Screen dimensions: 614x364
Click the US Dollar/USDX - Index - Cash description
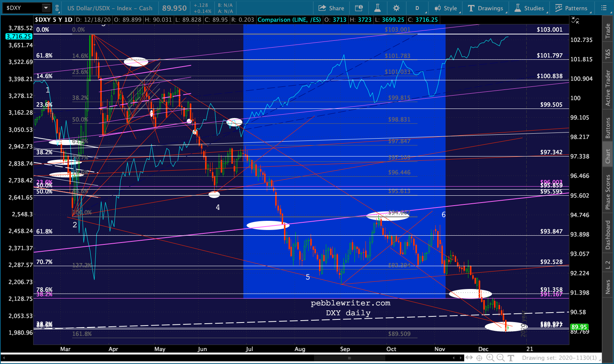[x=110, y=8]
